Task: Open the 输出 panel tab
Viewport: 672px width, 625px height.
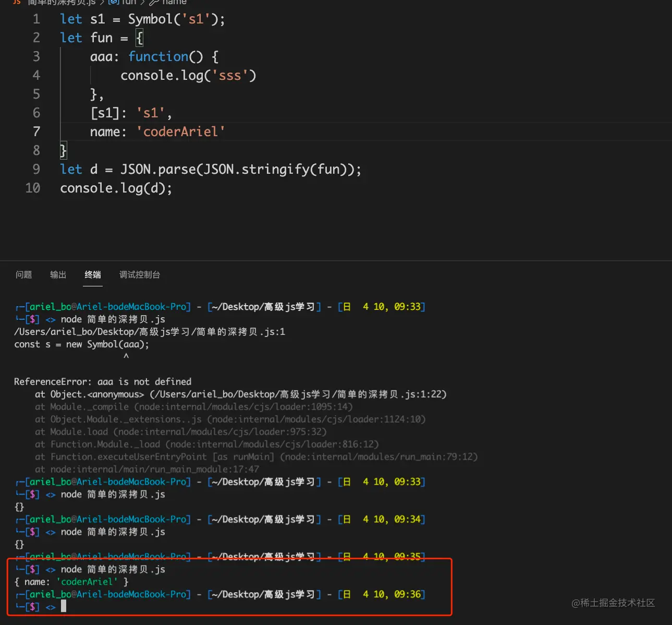Action: coord(58,274)
